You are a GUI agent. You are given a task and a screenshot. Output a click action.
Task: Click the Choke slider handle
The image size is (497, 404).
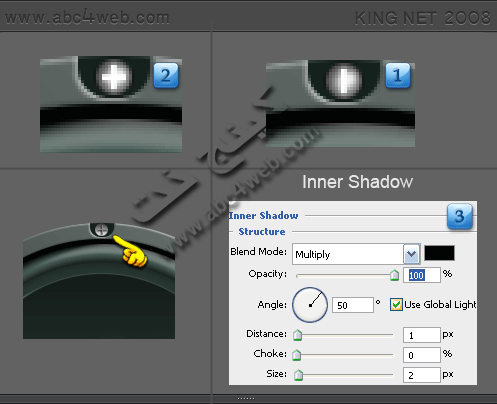click(296, 355)
